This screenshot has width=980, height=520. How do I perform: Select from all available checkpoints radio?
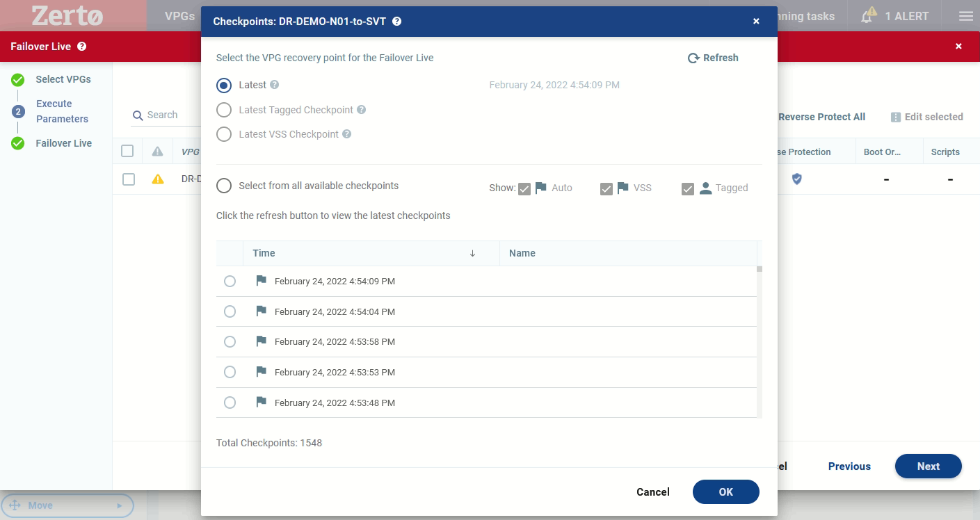click(x=224, y=186)
